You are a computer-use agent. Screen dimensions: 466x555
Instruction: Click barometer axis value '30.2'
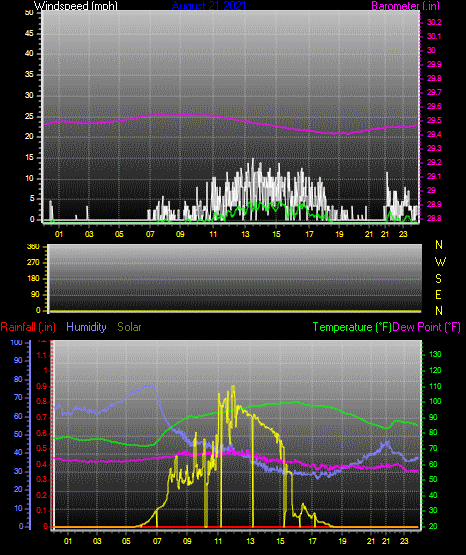(434, 22)
